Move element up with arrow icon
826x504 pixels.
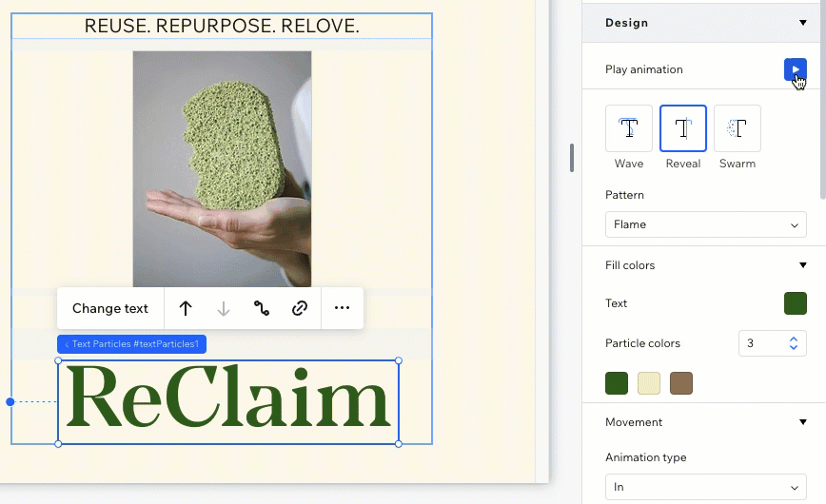(x=185, y=308)
